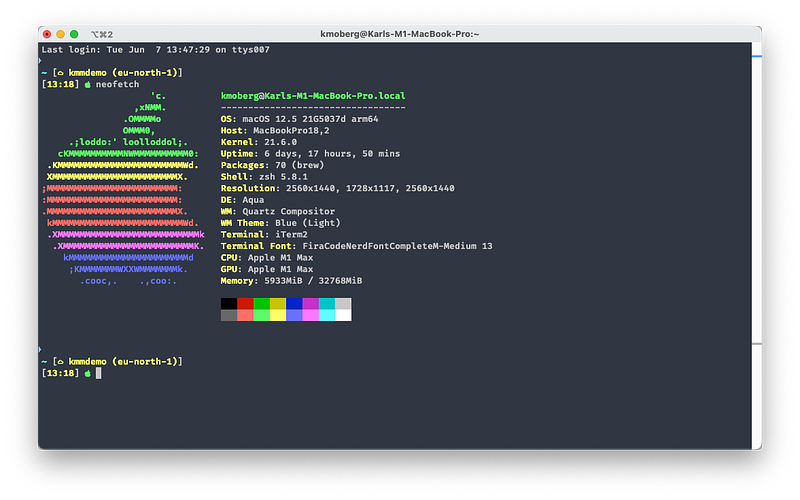
Task: Click the blue bottom row .cooc,. of logo
Action: click(x=128, y=281)
